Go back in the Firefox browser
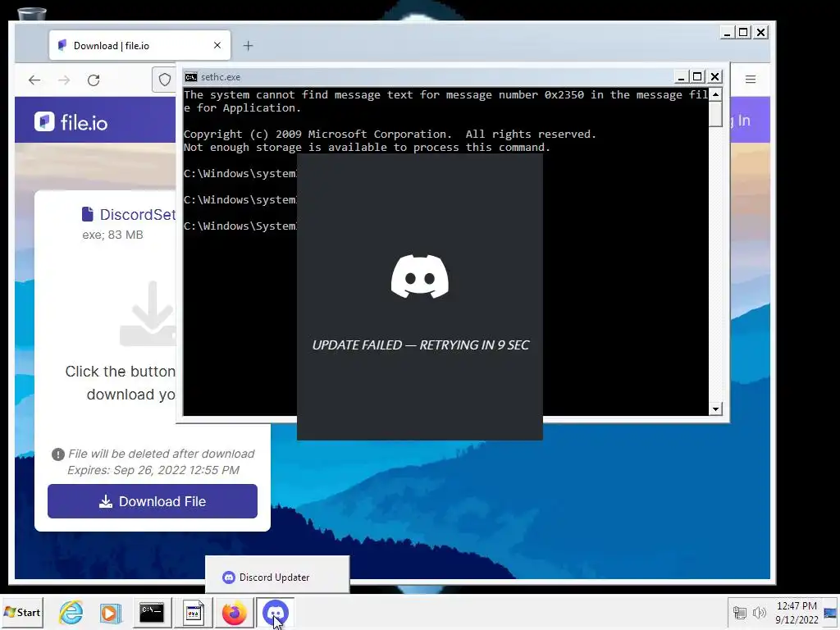Viewport: 840px width, 630px height. [34, 80]
